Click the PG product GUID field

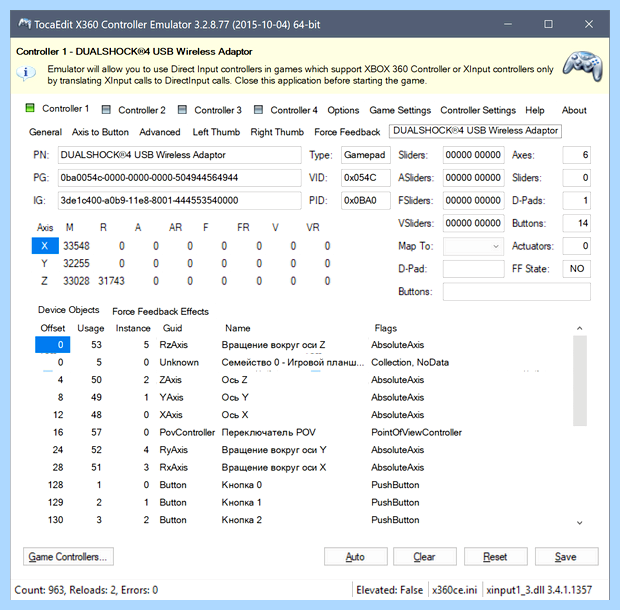[x=180, y=178]
